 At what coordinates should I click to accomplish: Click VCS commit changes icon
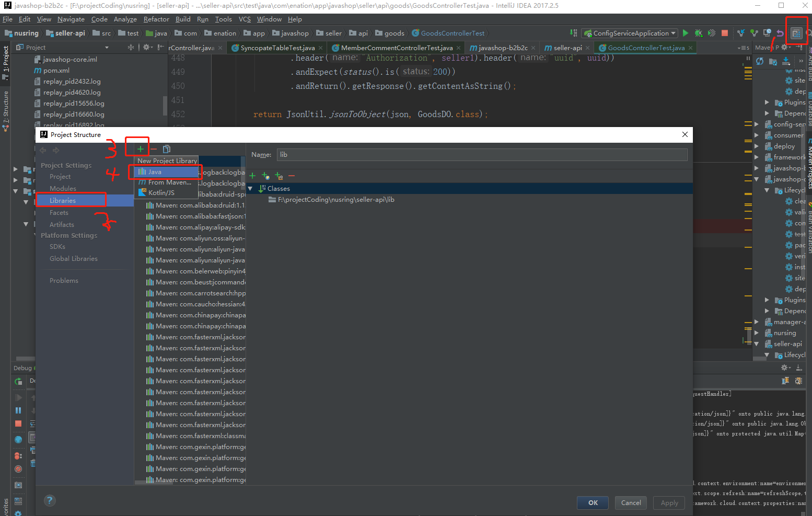tap(754, 33)
